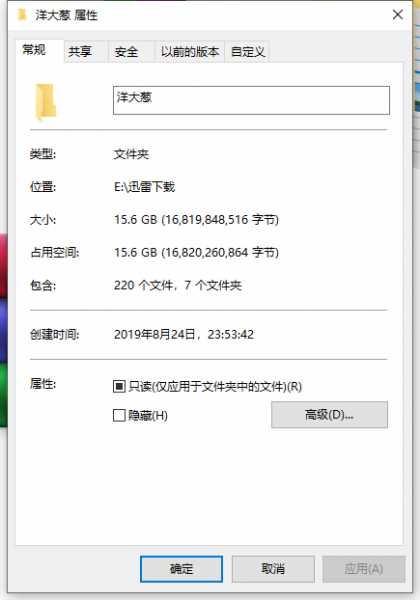Screen dimensions: 420x600
Task: Close the 洋大葱 属性 dialog
Action: 397,15
